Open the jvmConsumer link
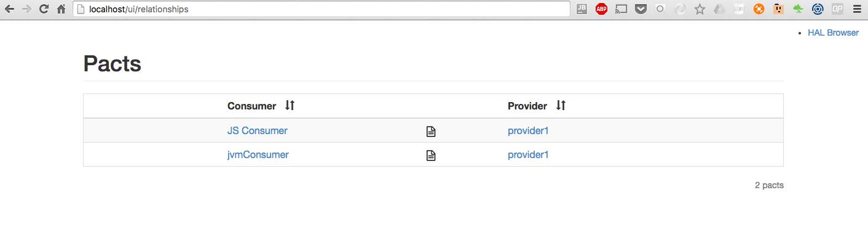 click(x=258, y=154)
